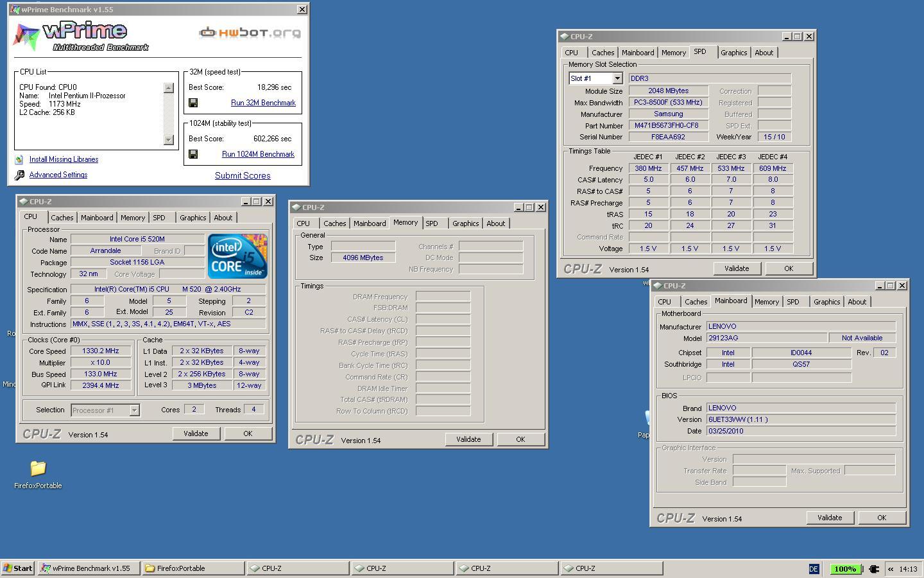
Task: Click the save icon under 1024M stability test
Action: tap(193, 154)
